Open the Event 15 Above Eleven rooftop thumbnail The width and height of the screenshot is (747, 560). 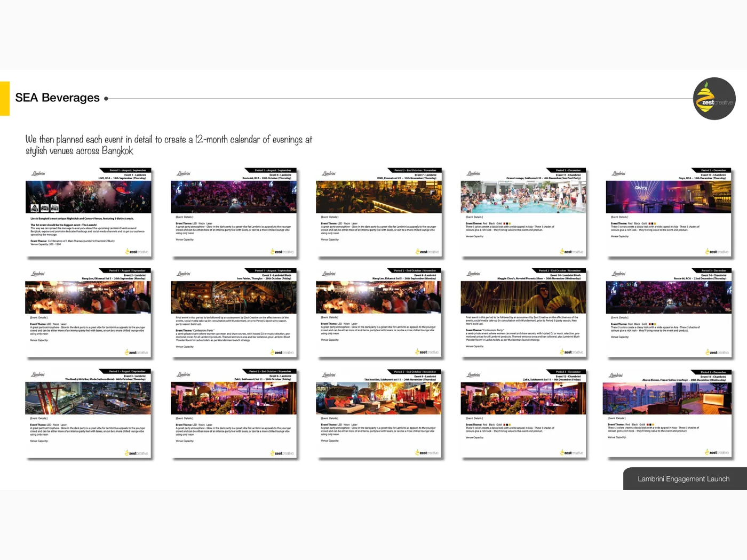[667, 414]
